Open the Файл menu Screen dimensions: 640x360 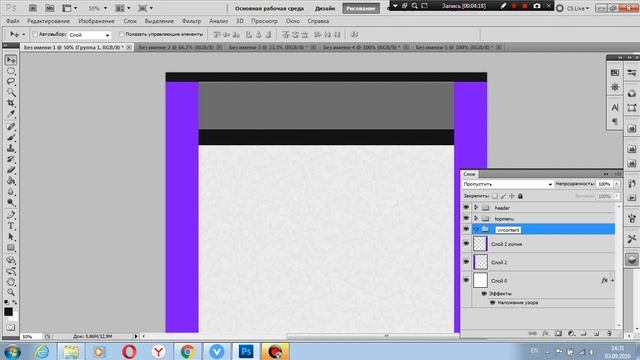click(x=13, y=21)
